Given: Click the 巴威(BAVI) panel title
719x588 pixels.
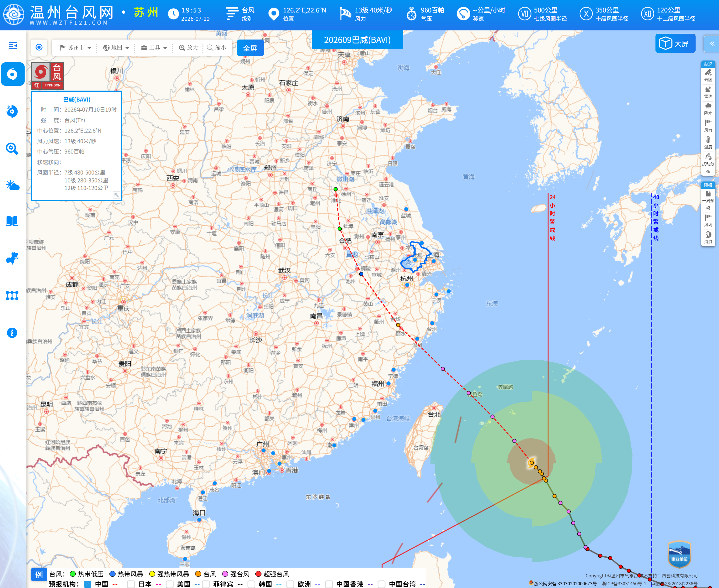Looking at the screenshot, I should click(x=77, y=100).
